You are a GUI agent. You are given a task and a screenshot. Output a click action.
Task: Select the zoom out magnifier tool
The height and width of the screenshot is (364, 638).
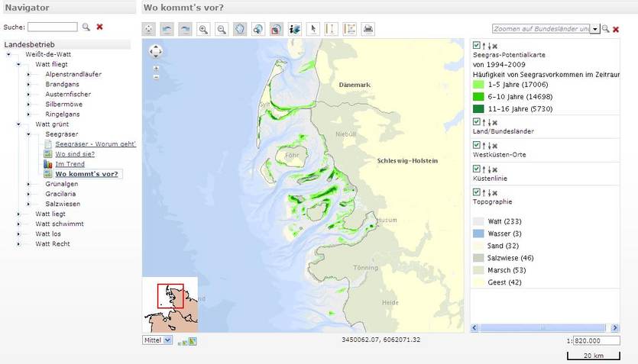click(222, 29)
